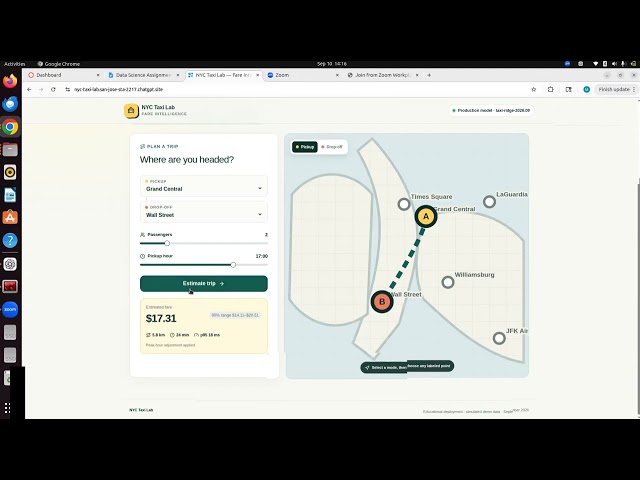Click the NYC Taxi Lab logo icon
The width and height of the screenshot is (640, 480).
tap(131, 111)
